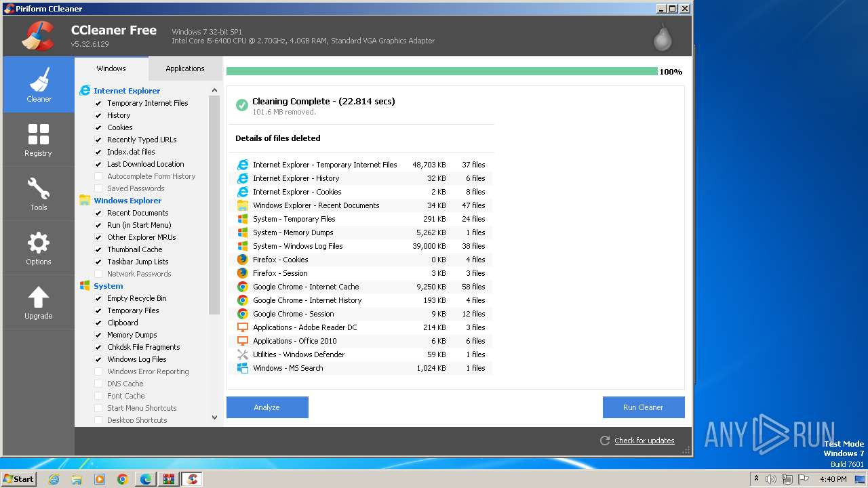Uncheck Temporary Internet Files
Image resolution: width=868 pixels, height=488 pixels.
98,103
